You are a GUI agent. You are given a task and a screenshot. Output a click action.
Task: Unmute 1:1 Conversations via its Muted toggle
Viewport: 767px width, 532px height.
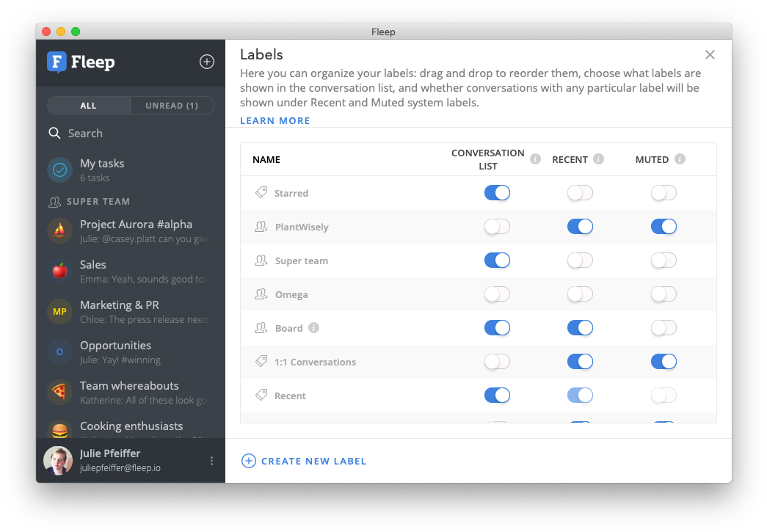pos(664,361)
